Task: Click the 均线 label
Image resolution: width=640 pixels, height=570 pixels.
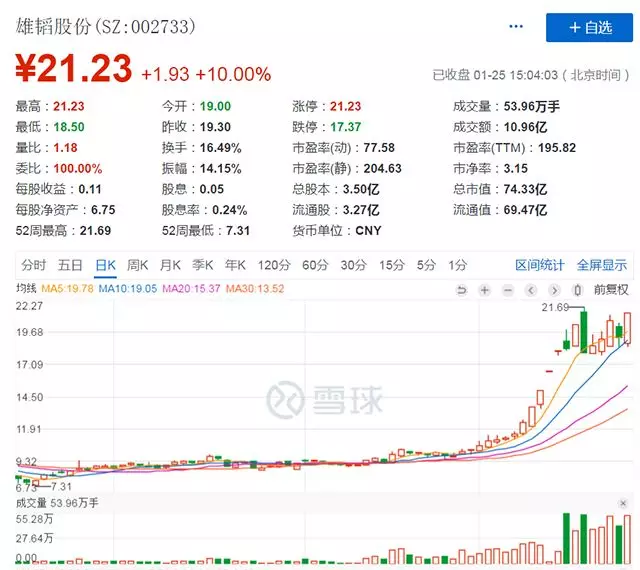Action: (26, 288)
